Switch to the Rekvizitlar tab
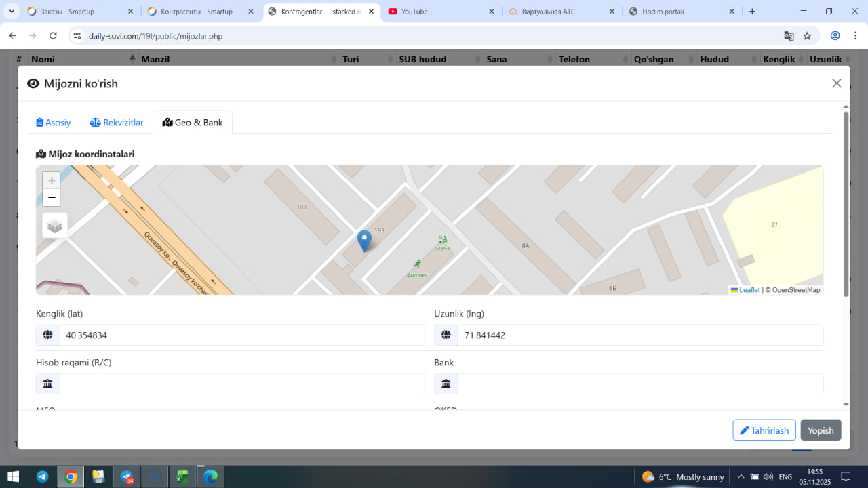This screenshot has height=488, width=868. 117,123
